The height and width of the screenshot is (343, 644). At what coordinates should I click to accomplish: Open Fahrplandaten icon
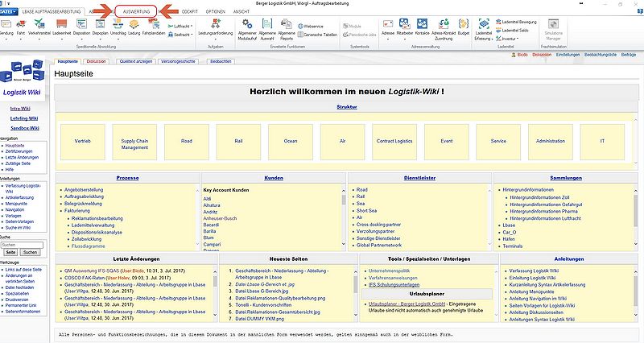pyautogui.click(x=154, y=25)
